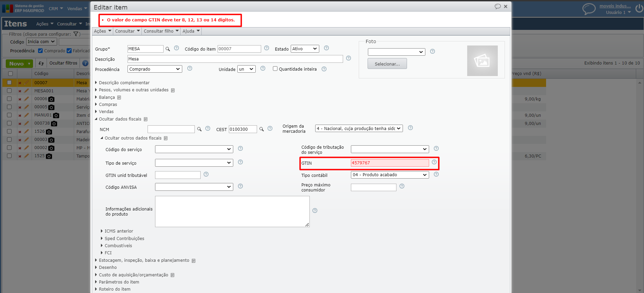Click the NCM search magnifier icon

tap(199, 129)
